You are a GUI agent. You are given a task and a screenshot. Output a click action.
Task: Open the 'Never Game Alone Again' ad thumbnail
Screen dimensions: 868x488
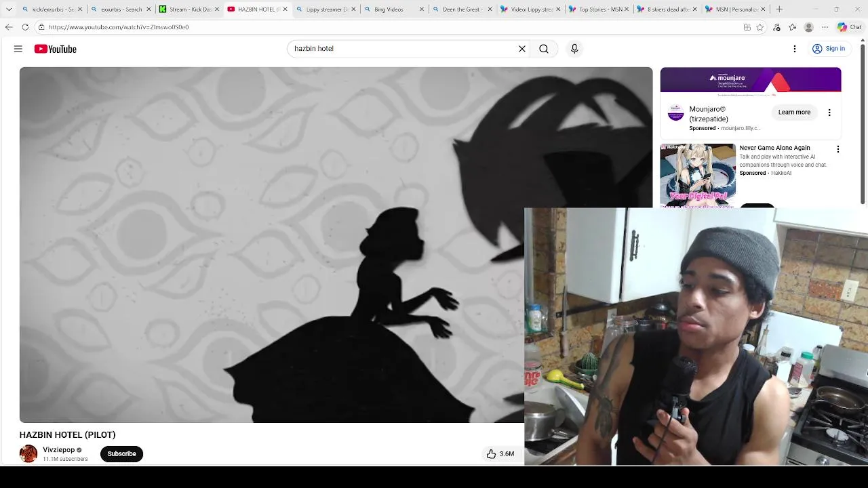pos(698,175)
